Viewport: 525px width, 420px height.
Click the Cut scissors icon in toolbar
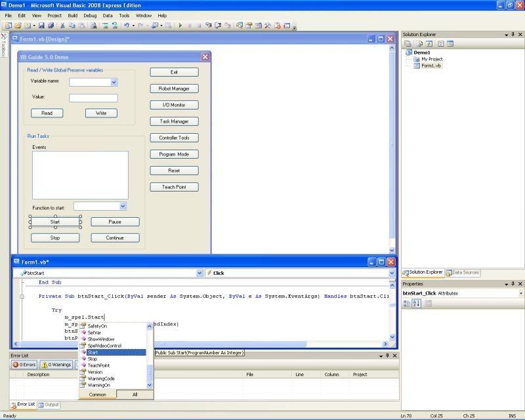62,26
